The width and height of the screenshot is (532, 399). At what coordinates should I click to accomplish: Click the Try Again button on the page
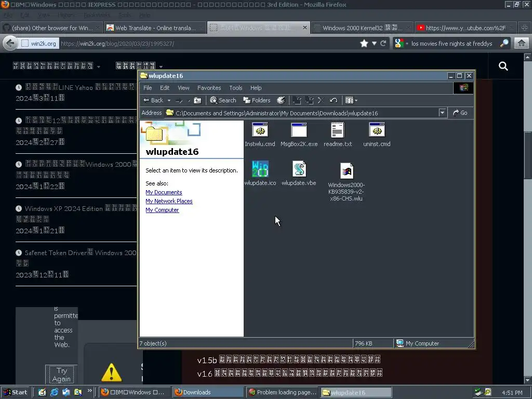[62, 375]
